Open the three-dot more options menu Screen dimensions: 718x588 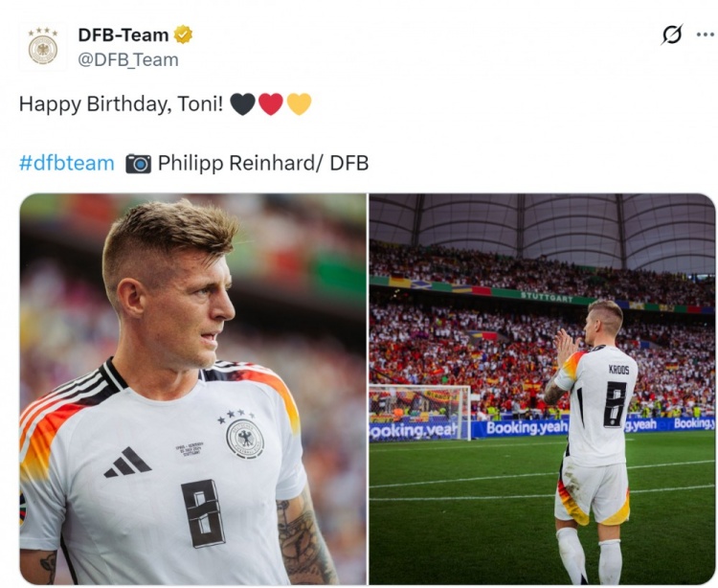tap(706, 34)
